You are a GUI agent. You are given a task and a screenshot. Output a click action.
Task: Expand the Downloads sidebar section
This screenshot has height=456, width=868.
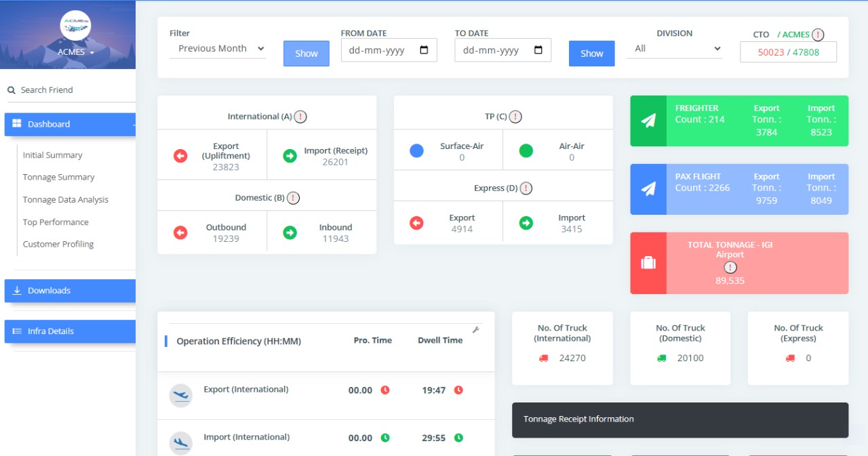point(70,291)
